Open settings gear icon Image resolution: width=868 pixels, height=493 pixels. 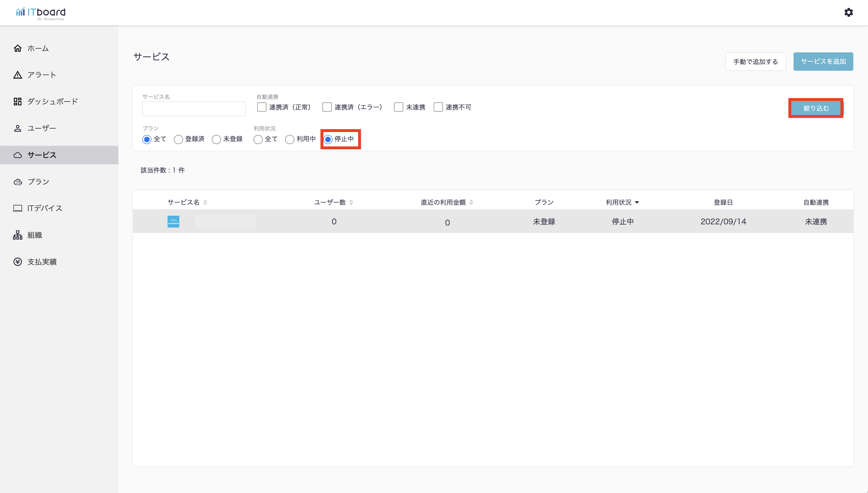coord(848,13)
